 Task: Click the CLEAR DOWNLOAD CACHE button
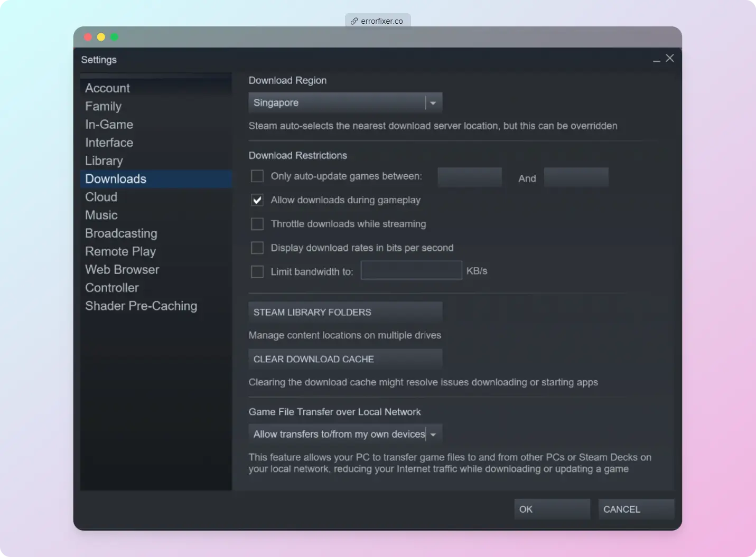(x=345, y=359)
